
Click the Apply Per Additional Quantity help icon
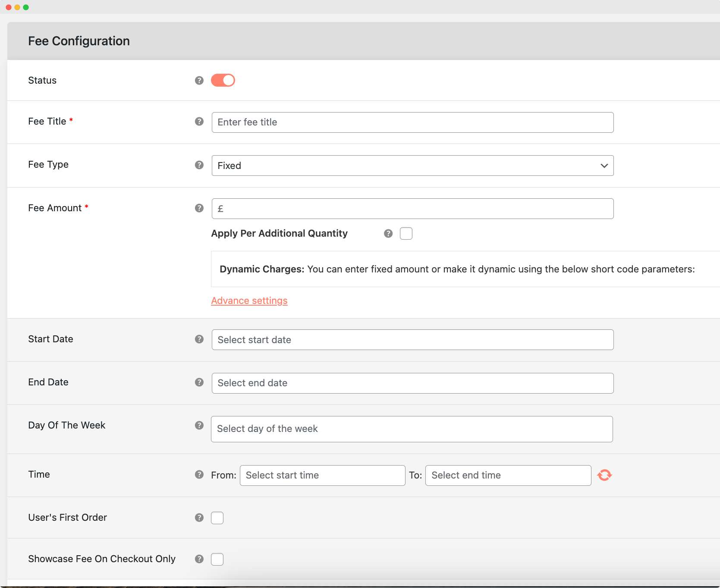[x=388, y=233]
